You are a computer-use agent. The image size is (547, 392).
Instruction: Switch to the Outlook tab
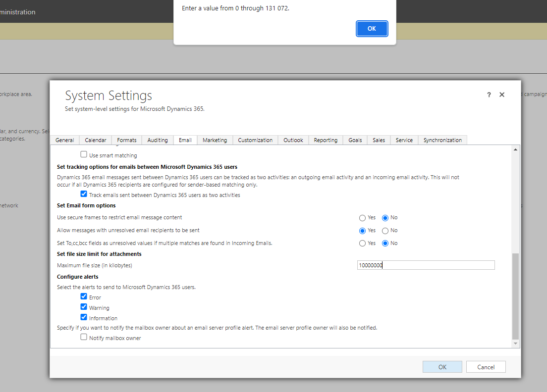293,140
